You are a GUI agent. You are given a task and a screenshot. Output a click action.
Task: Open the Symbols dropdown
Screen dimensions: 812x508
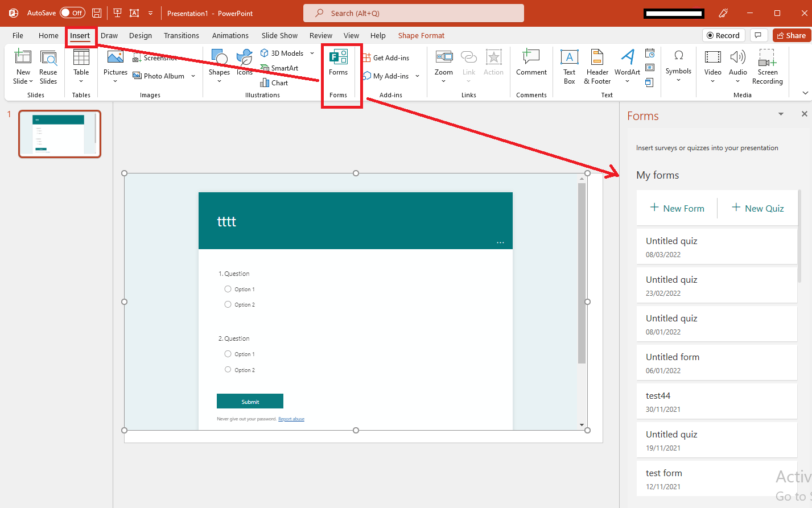tap(678, 67)
